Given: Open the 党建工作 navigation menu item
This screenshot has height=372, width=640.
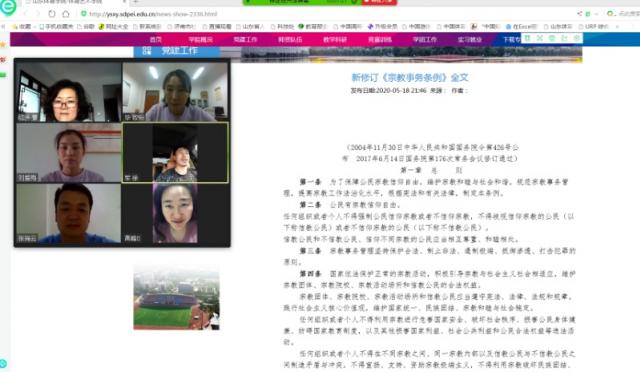Looking at the screenshot, I should click(245, 40).
